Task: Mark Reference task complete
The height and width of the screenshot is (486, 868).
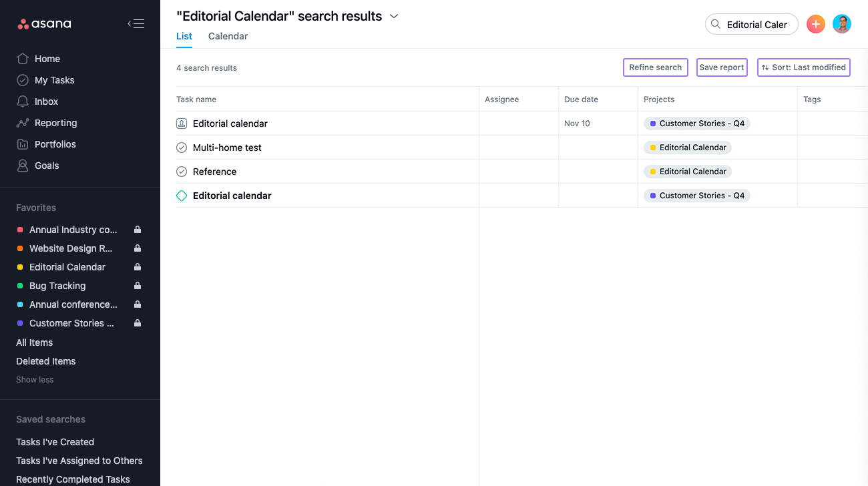Action: [182, 172]
